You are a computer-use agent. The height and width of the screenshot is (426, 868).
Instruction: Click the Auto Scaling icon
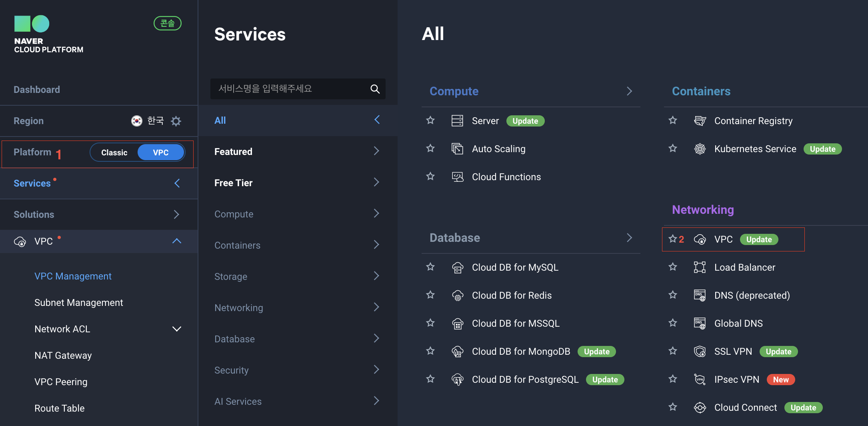click(x=457, y=149)
